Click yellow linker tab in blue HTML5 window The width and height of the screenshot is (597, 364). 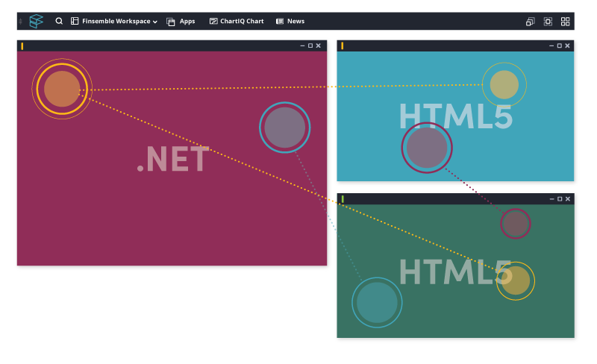point(343,46)
